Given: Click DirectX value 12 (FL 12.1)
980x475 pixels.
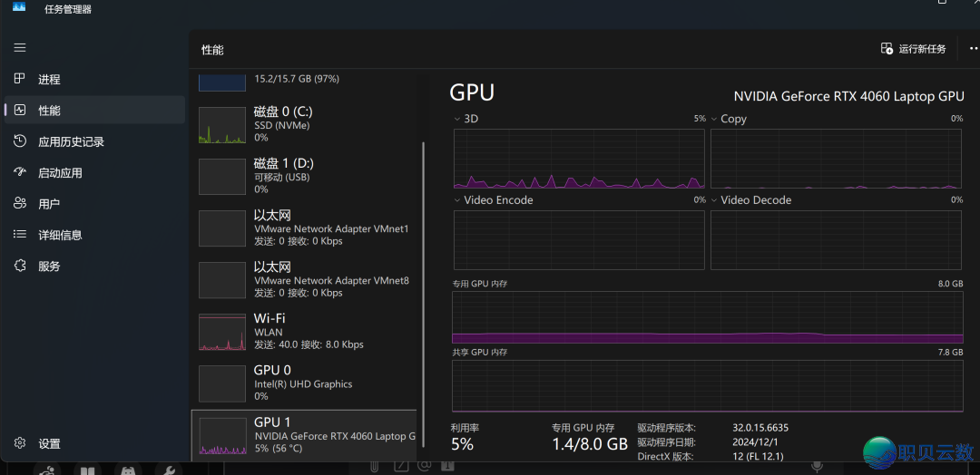Looking at the screenshot, I should coord(758,456).
